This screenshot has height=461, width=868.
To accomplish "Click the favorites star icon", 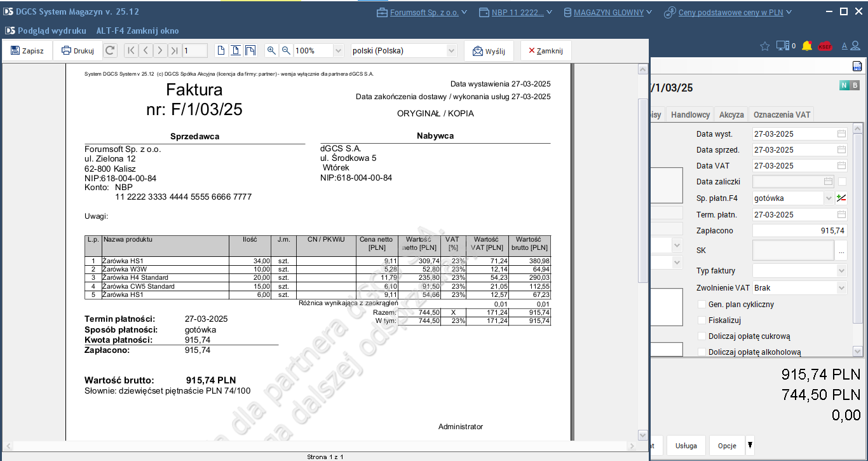I will pyautogui.click(x=765, y=46).
